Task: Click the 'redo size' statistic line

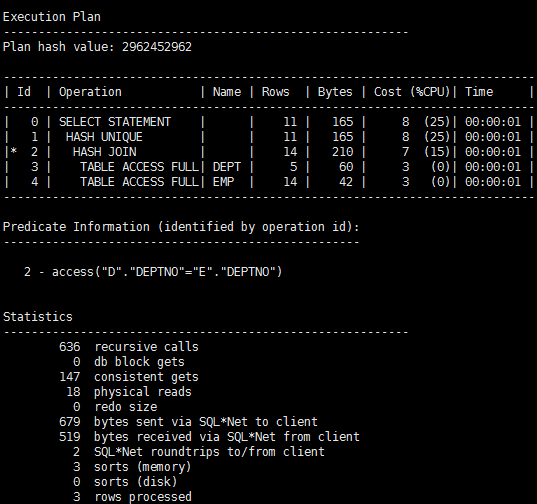Action: (x=115, y=407)
